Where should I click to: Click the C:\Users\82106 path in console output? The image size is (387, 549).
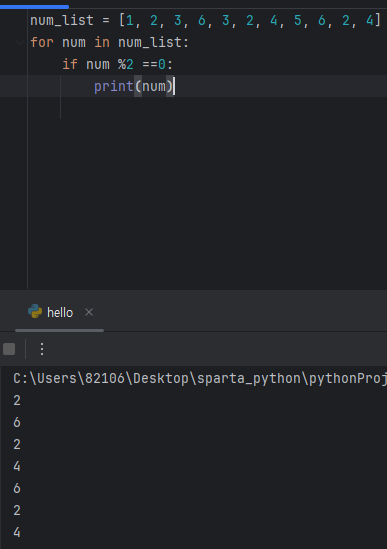[x=200, y=378]
